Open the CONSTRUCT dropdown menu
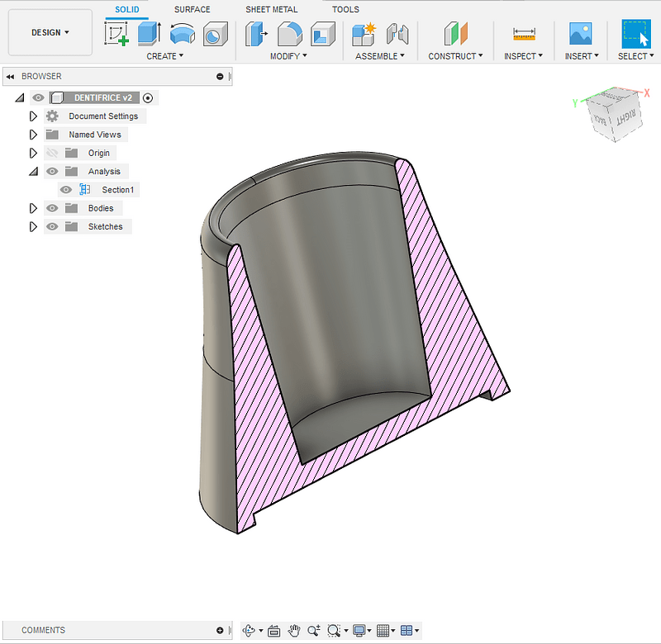This screenshot has height=644, width=661. pos(455,56)
